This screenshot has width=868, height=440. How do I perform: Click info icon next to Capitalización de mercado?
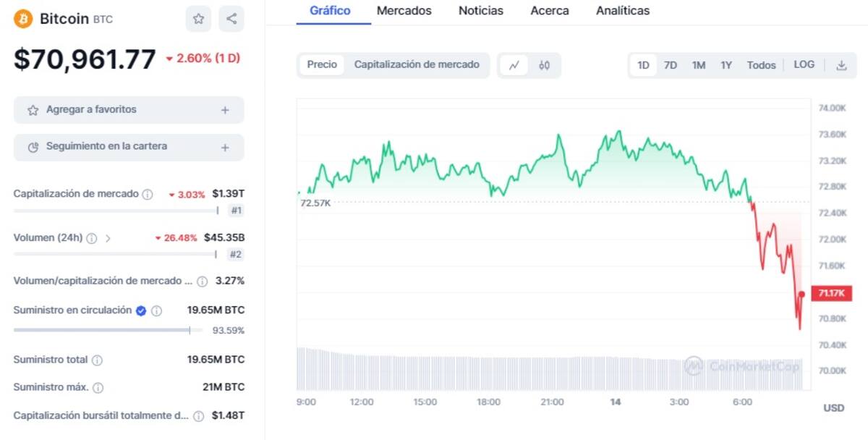[148, 194]
